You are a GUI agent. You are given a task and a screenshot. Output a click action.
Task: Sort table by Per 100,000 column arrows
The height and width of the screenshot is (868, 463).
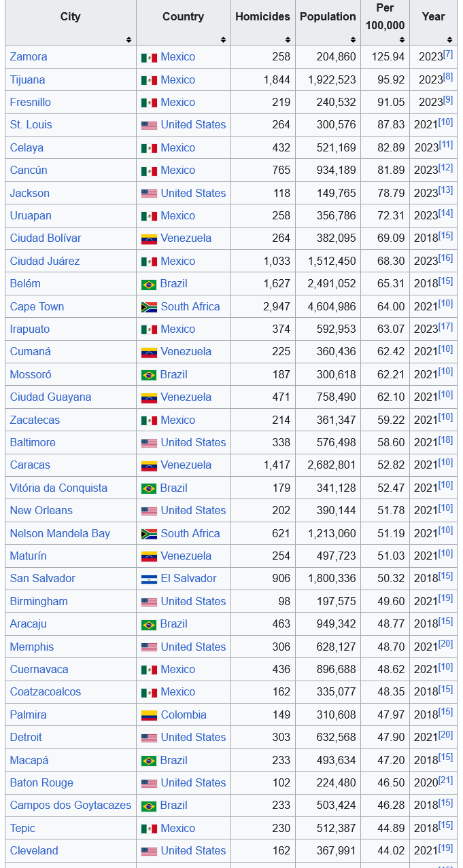402,39
